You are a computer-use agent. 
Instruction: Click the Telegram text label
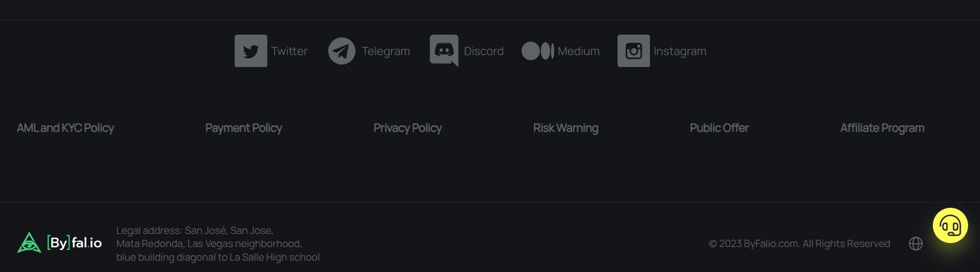point(386,51)
